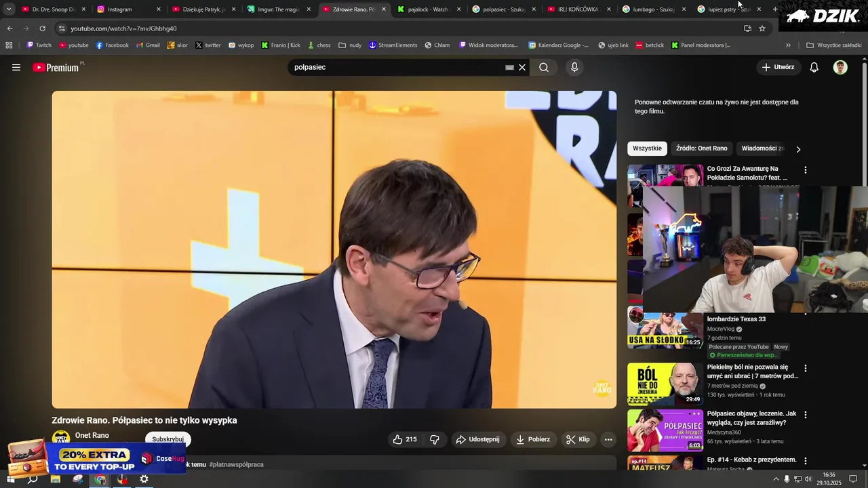Open Settings gear in taskbar
Viewport: 868px width, 488px height.
(x=144, y=479)
